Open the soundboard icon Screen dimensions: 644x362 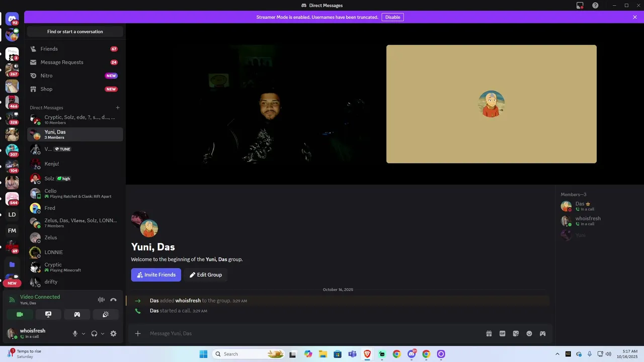106,314
